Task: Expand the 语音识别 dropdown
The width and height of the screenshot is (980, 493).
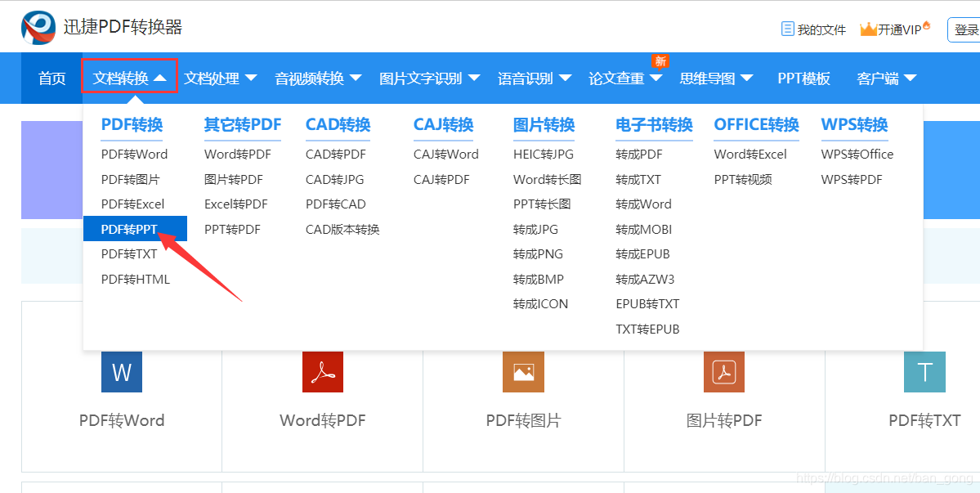Action: tap(535, 78)
